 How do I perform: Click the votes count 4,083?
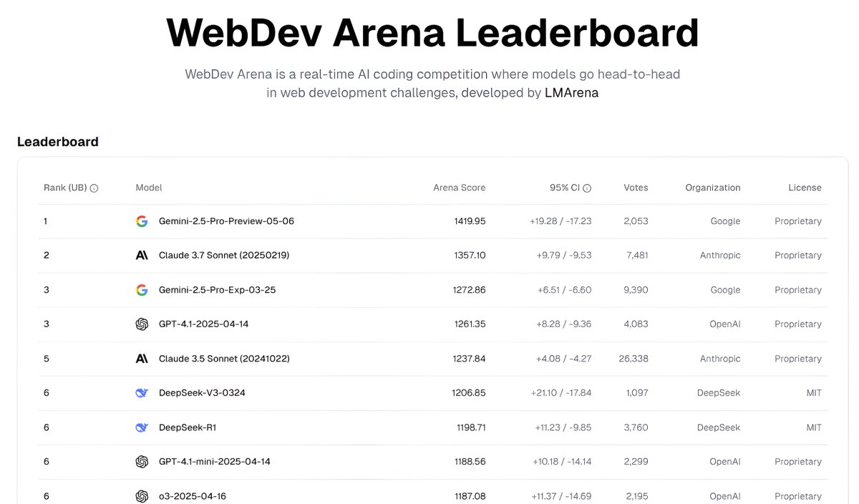[x=636, y=324]
